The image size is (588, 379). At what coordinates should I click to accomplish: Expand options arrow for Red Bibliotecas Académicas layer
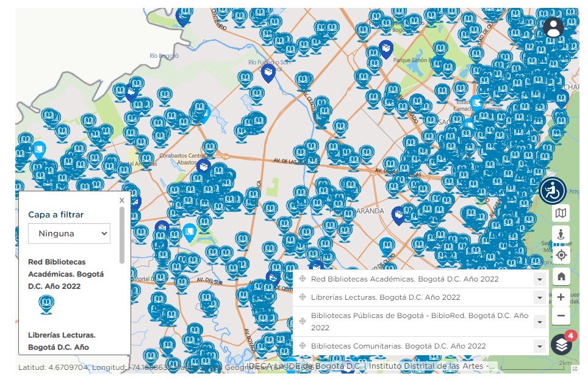pos(539,280)
